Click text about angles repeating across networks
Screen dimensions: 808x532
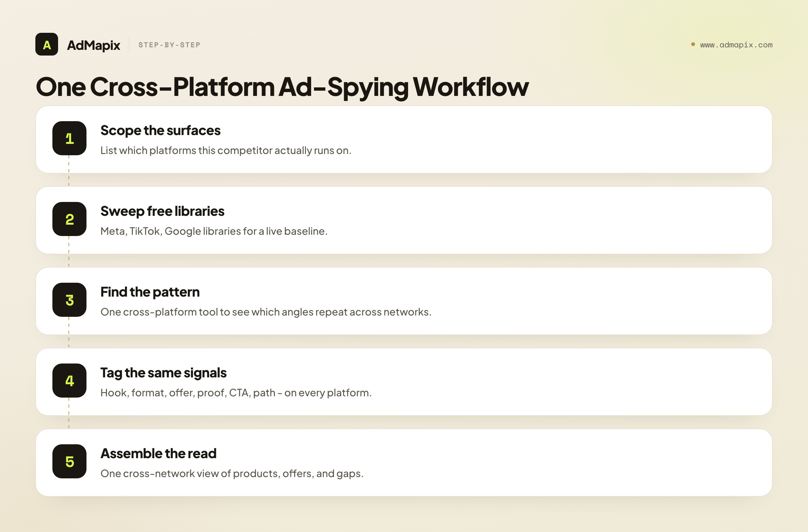click(x=266, y=312)
